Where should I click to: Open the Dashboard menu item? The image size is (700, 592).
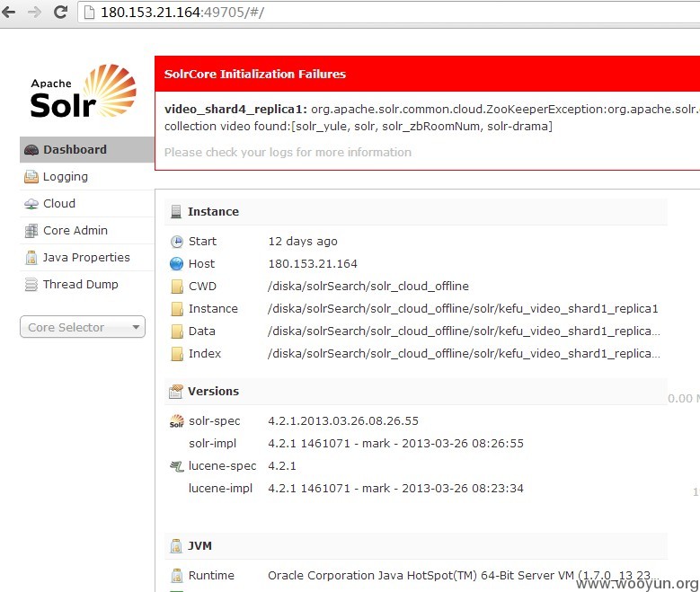click(87, 149)
